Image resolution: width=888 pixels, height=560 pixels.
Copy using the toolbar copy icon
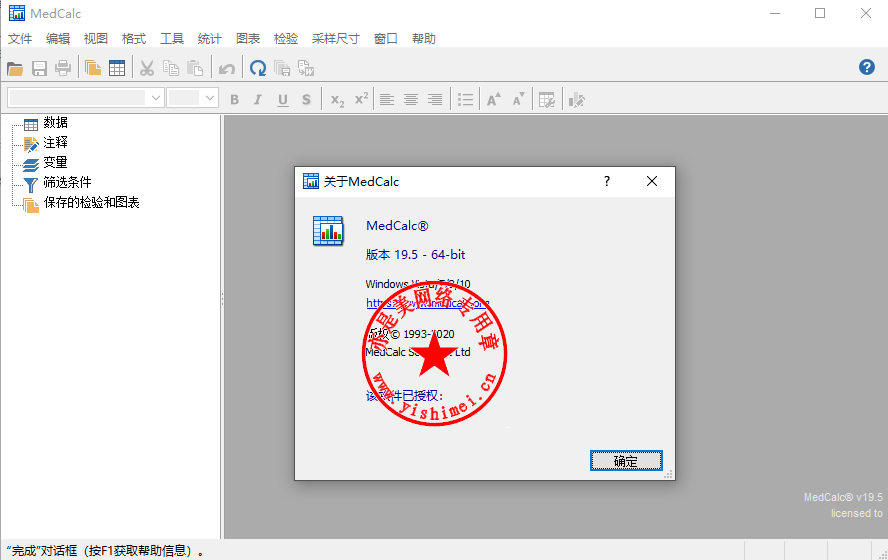click(x=171, y=69)
